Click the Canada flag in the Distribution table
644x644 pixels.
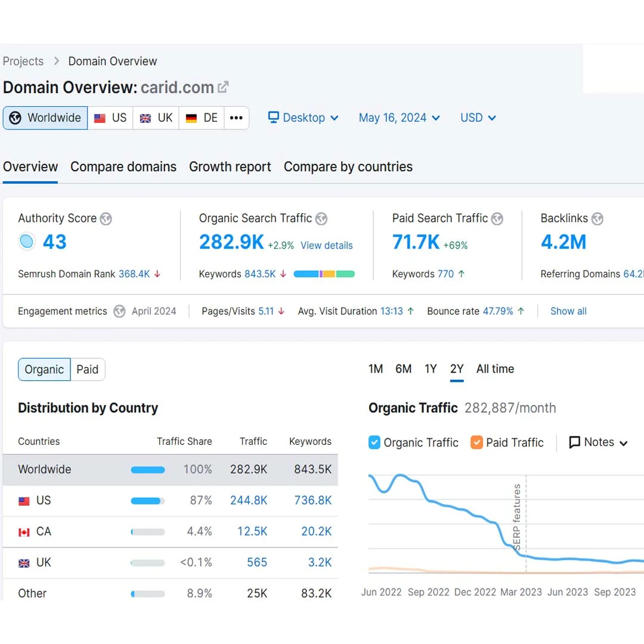point(24,532)
